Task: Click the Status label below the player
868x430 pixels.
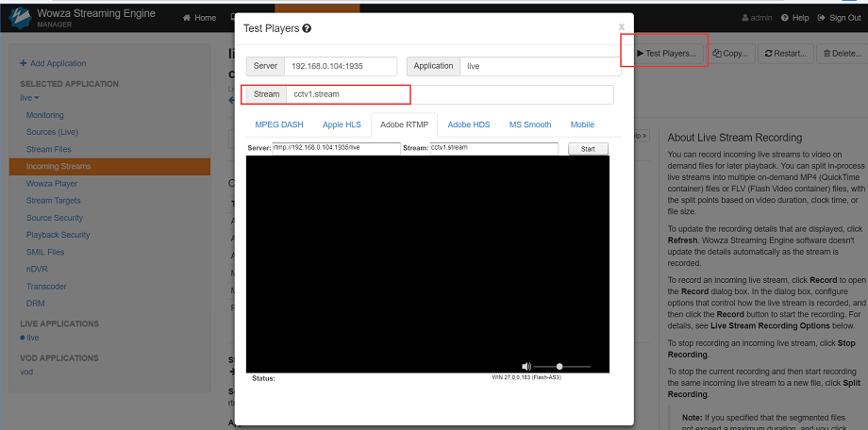Action: coord(263,378)
